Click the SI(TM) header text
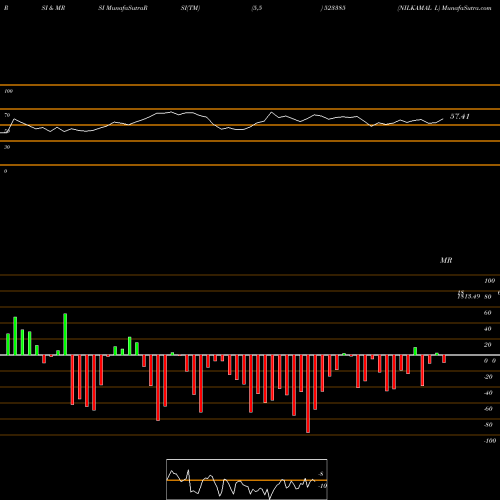This screenshot has width=500, height=500. [190, 8]
